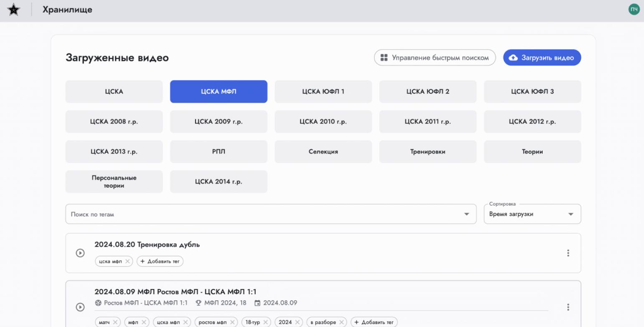Play the Ростов МФЛ - ЦСКА МФЛ video
This screenshot has width=644, height=327.
[x=80, y=307]
